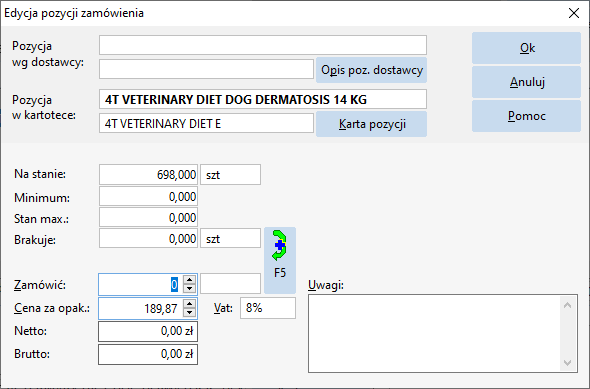Confirm with the Ok button
Screen dimensions: 590x389
tap(526, 48)
